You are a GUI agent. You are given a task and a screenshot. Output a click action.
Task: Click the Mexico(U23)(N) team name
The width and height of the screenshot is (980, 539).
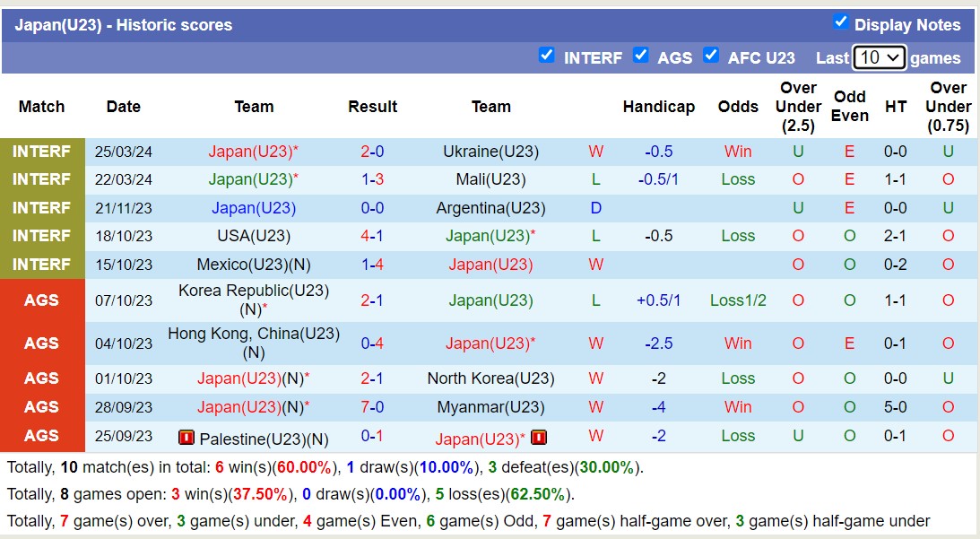click(254, 265)
